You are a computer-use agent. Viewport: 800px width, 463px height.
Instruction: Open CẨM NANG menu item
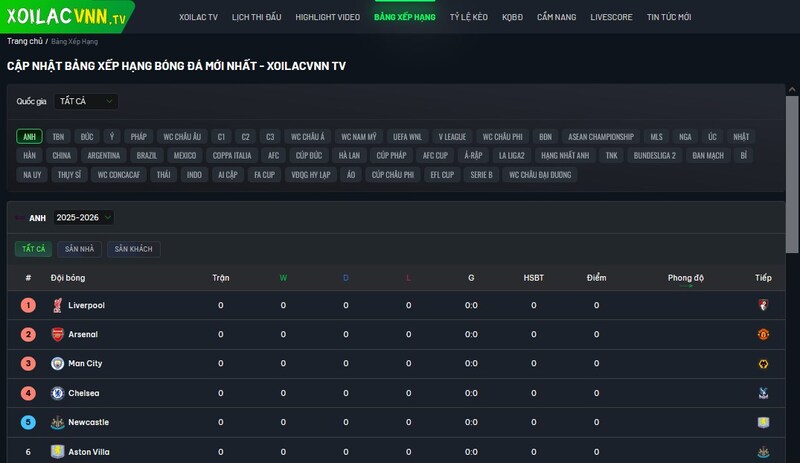click(557, 17)
